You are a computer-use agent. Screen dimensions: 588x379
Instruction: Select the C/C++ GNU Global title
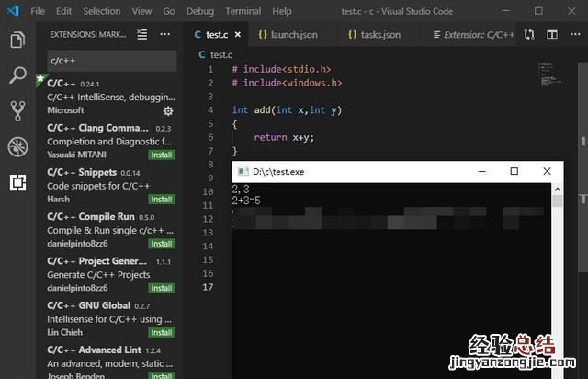pos(88,305)
